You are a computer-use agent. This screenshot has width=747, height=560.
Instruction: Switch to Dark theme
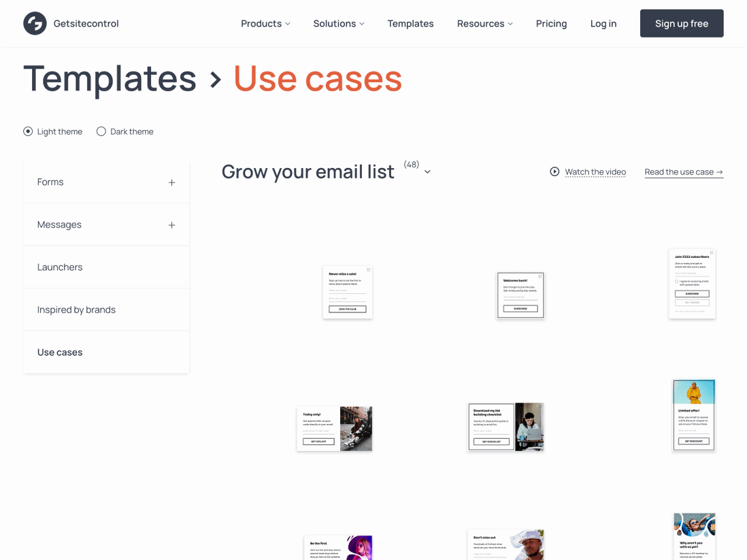tap(101, 131)
